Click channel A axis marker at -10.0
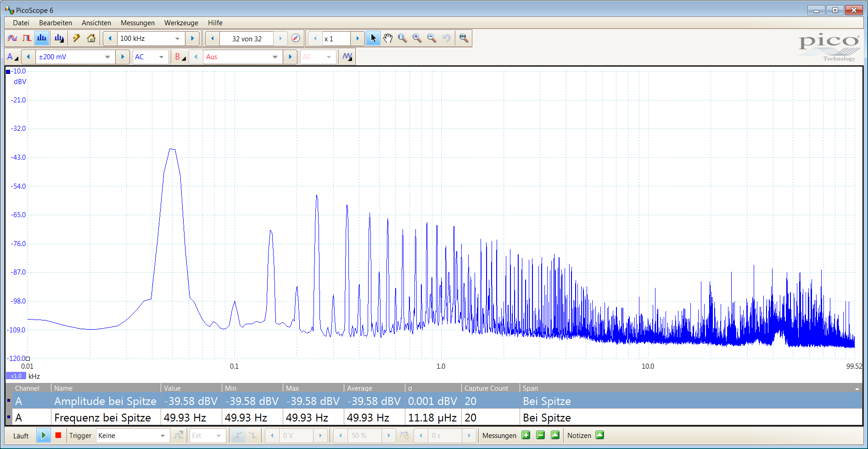868x449 pixels. coord(8,71)
